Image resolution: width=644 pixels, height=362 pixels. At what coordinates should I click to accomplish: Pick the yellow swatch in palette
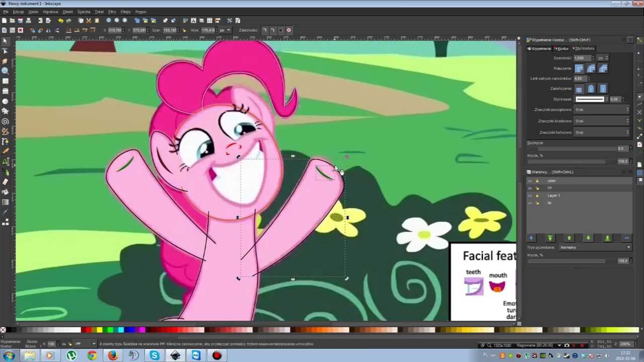tap(99, 330)
